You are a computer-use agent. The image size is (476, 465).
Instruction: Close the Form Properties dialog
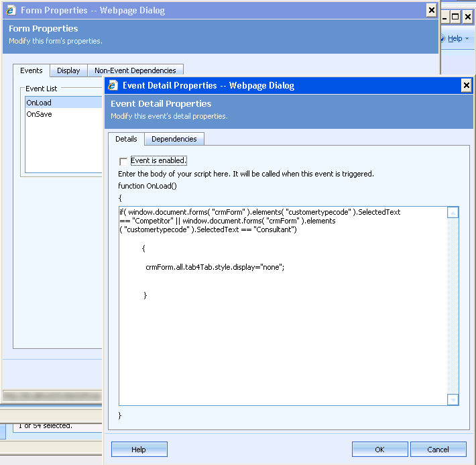pos(431,10)
